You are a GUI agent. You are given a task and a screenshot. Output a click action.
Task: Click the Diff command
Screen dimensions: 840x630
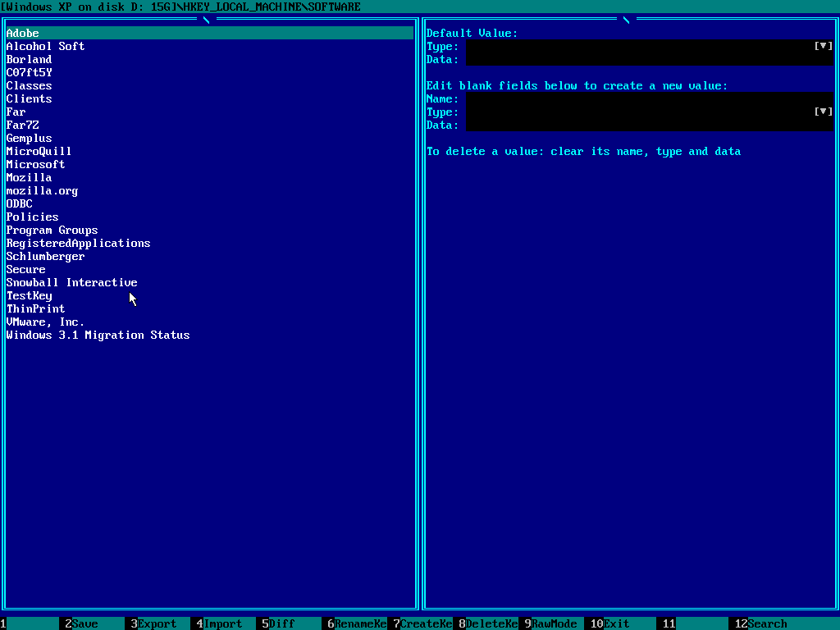pos(283,623)
